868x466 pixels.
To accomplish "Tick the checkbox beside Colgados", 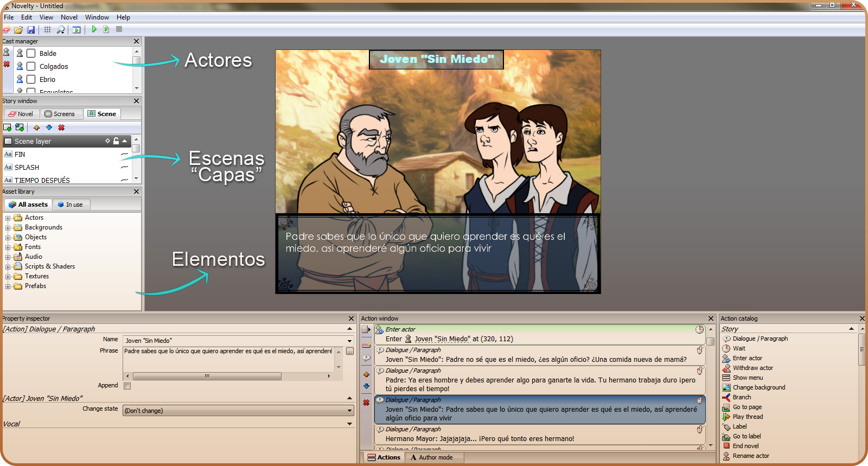I will pos(31,66).
